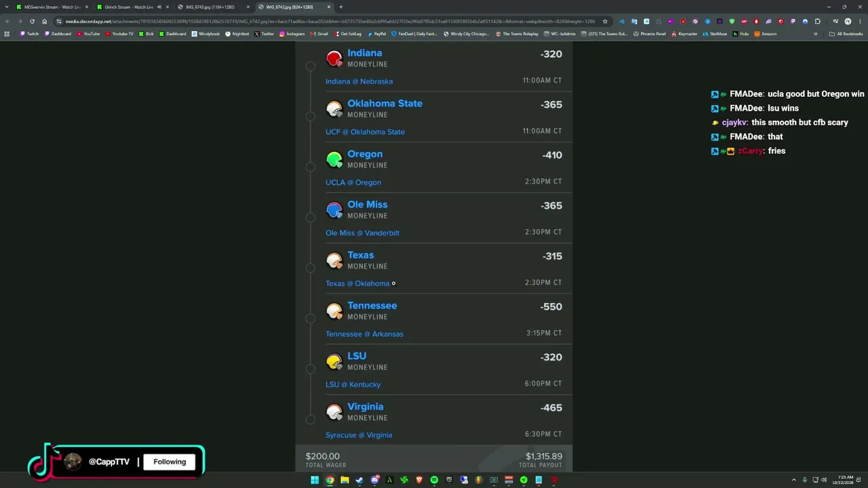Open Discord from the taskbar
Image resolution: width=868 pixels, height=488 pixels.
pos(375,480)
